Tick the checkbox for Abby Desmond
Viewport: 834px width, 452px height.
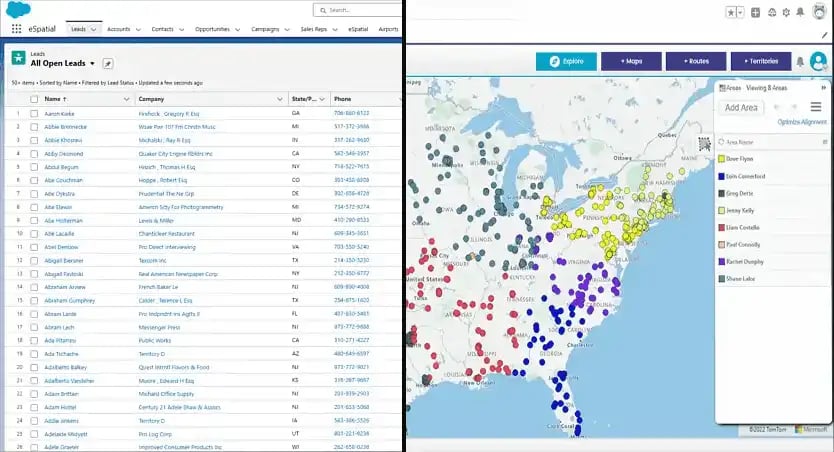click(x=34, y=154)
